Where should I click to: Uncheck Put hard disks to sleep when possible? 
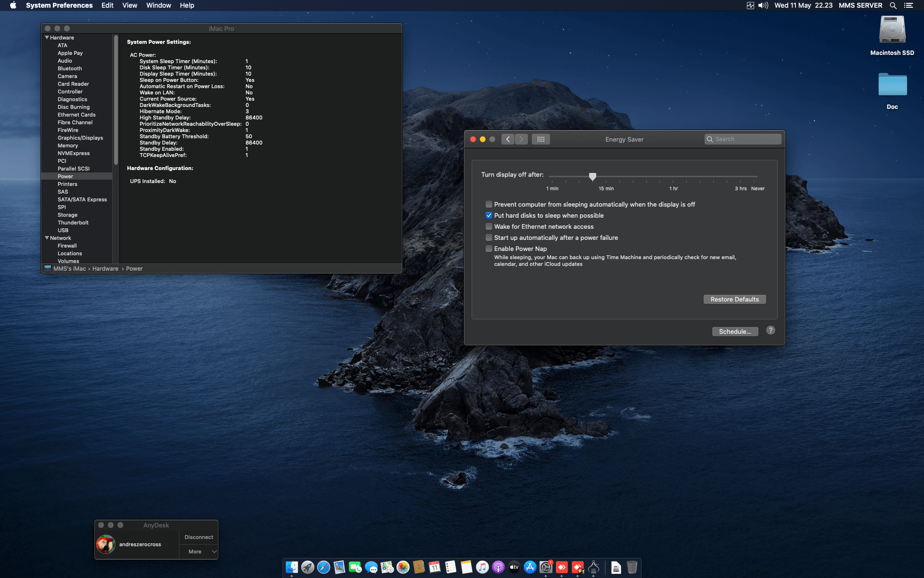489,215
